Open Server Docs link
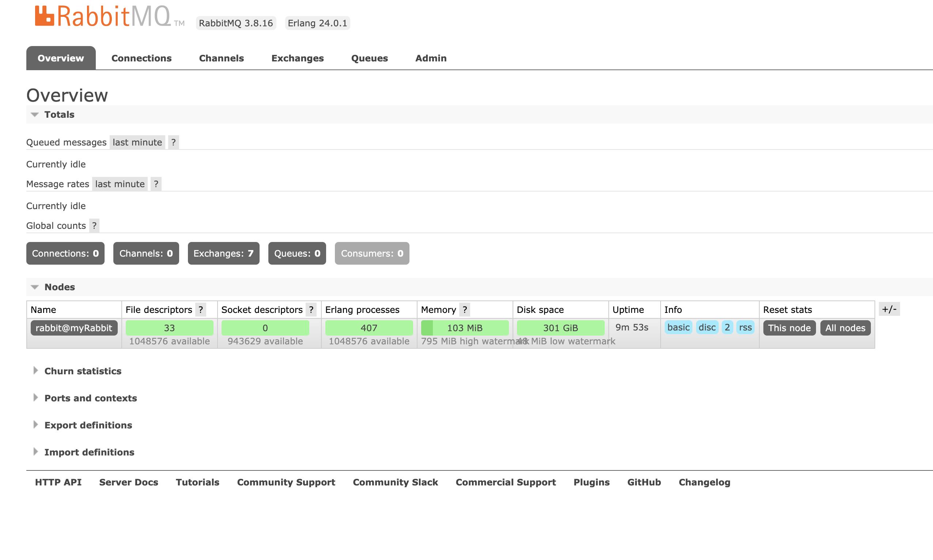This screenshot has height=560, width=933. [x=129, y=482]
